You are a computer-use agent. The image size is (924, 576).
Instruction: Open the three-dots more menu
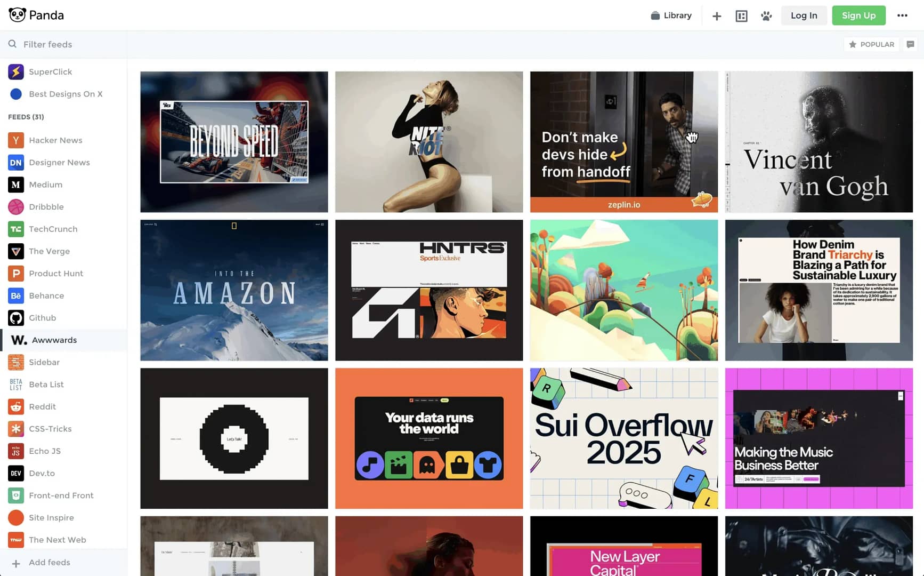click(x=902, y=15)
